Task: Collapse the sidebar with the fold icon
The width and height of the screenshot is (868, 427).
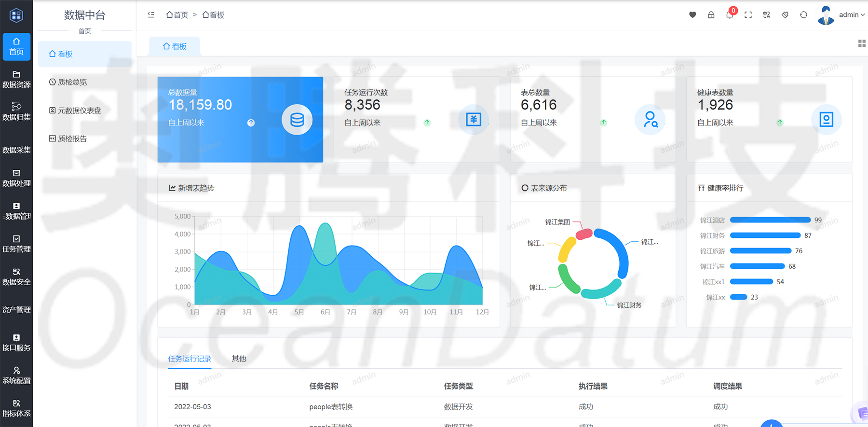Action: click(151, 15)
